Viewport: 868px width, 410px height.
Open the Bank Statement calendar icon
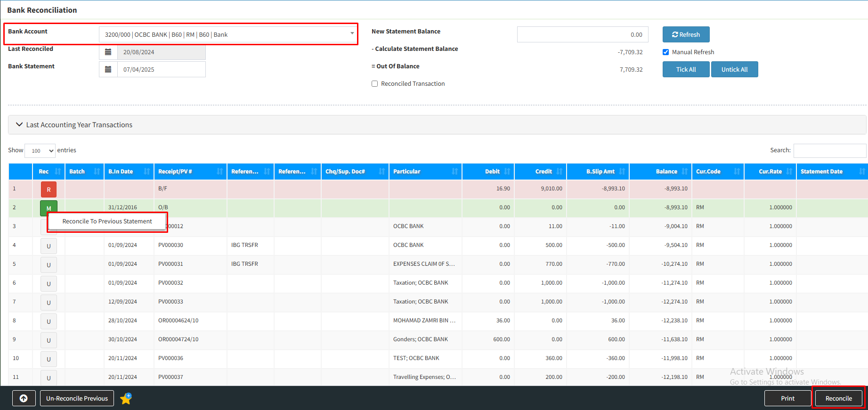(x=108, y=69)
